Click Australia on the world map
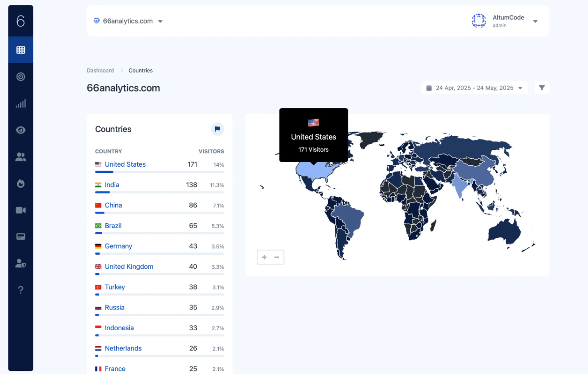588x374 pixels. click(x=505, y=230)
